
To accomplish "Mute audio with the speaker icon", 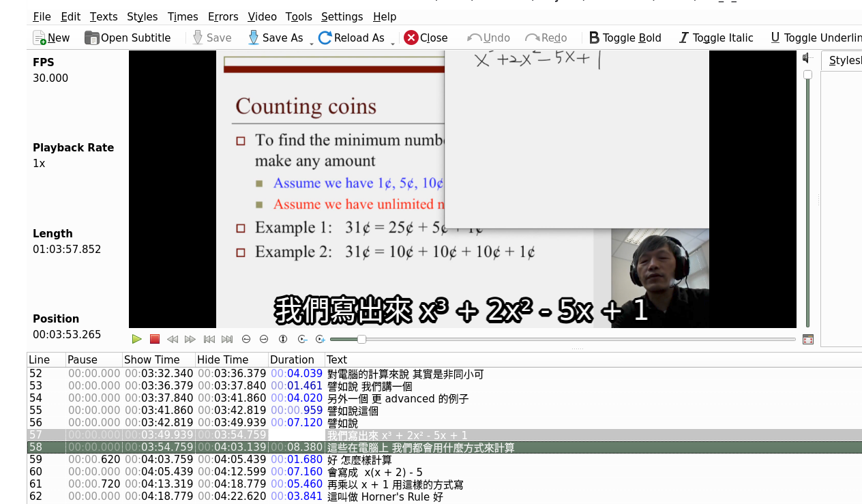I will (807, 58).
